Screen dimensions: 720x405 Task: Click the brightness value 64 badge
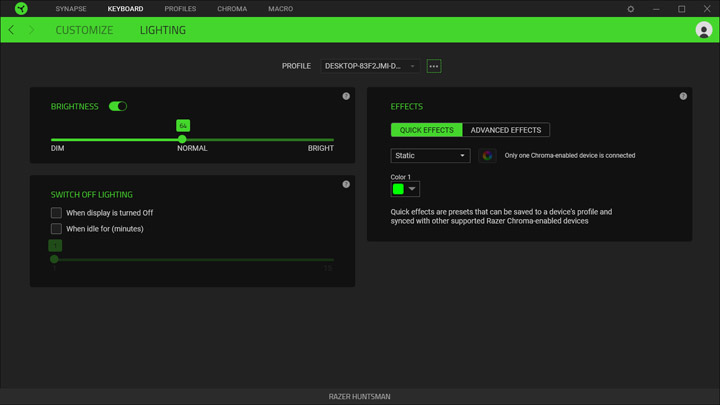tap(183, 125)
